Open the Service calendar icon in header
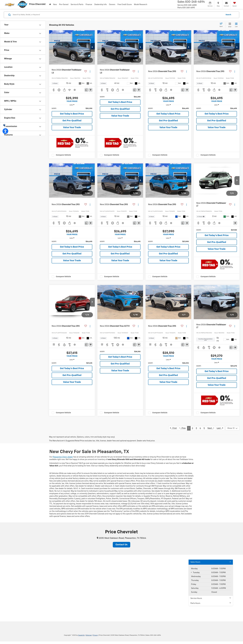Screen dimensions: 243x644 210,4
